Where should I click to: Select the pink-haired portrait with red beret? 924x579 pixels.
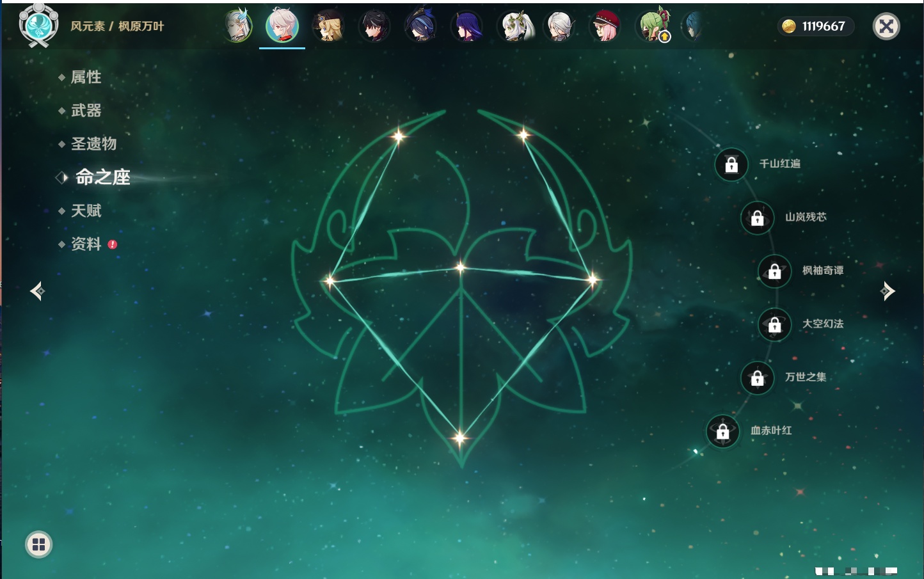pos(605,26)
